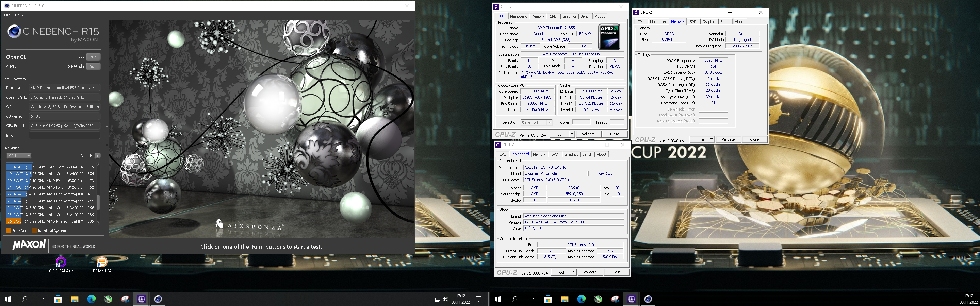Click the AMD Phenom II logo image
980x306 pixels.
click(609, 37)
